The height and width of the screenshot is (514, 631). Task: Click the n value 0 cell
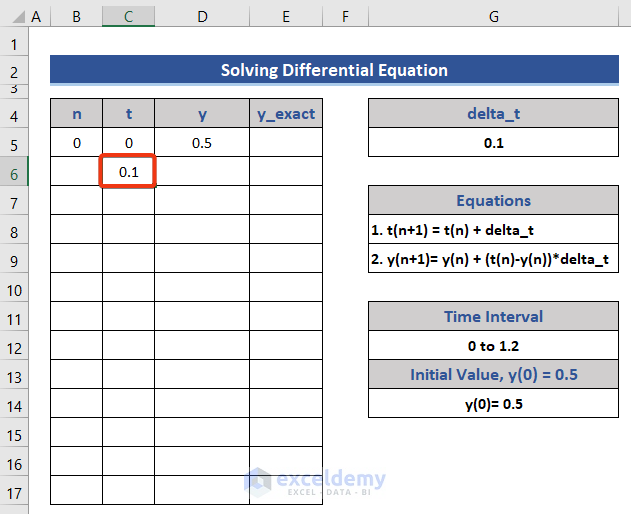coord(77,143)
